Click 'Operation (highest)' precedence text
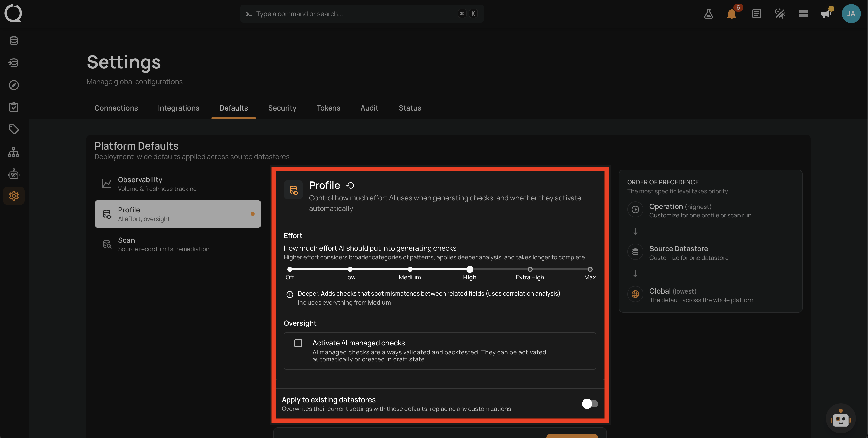The width and height of the screenshot is (868, 438). (x=680, y=206)
